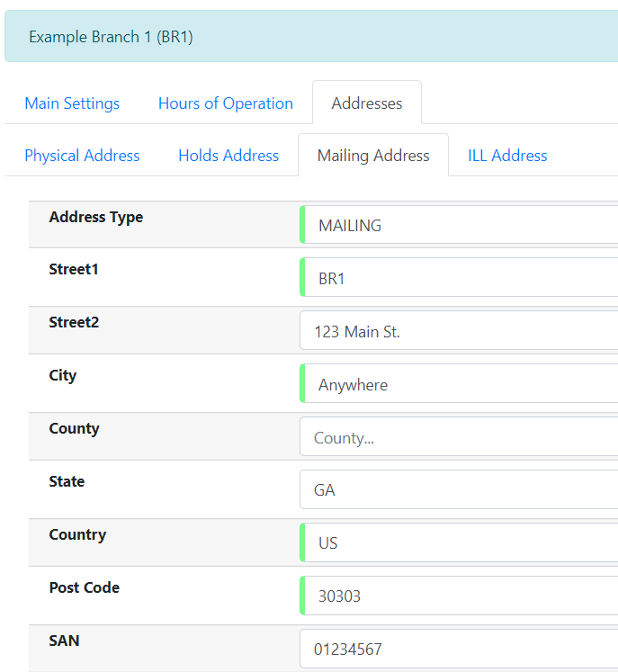The image size is (618, 672).
Task: Click the Street2 field with 123 Main St.
Action: click(x=461, y=332)
